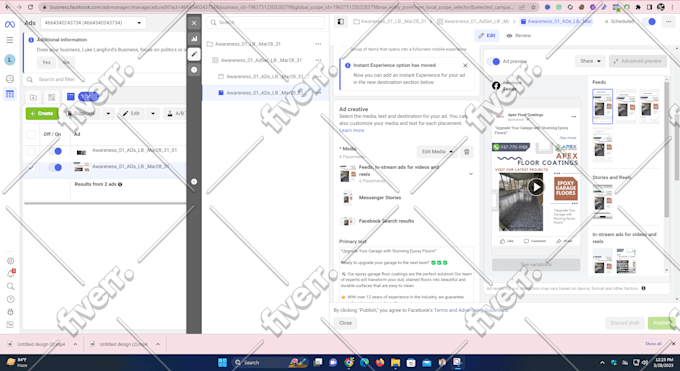Open the Account overview gauge icon
The height and width of the screenshot is (371, 680).
pos(10,79)
